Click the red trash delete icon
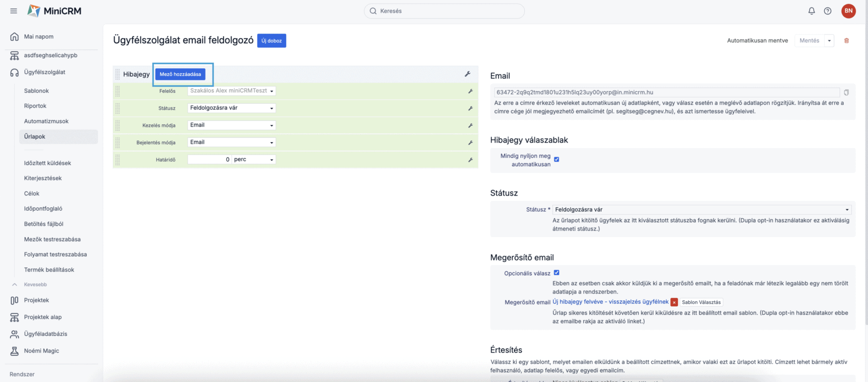This screenshot has width=868, height=382. pyautogui.click(x=846, y=41)
